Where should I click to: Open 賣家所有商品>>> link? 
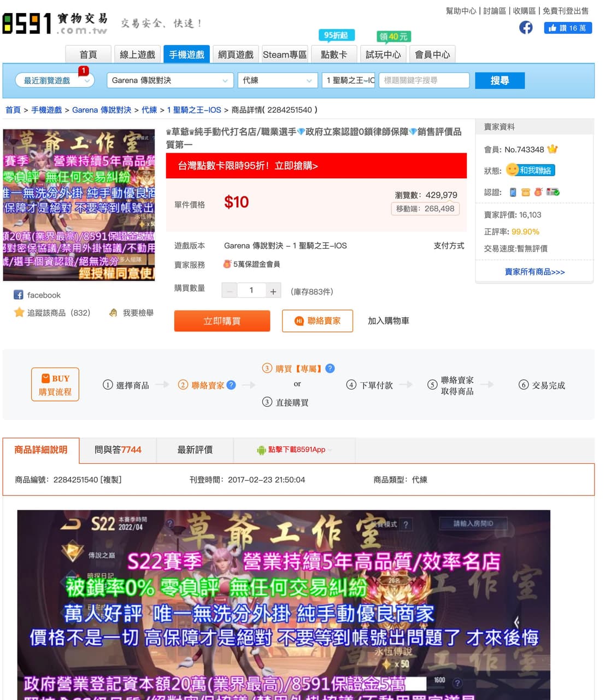534,272
